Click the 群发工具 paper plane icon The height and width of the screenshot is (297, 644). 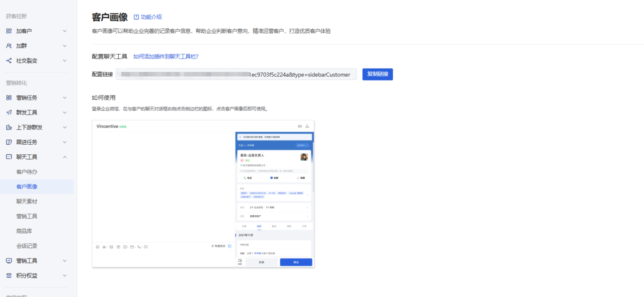click(x=9, y=112)
